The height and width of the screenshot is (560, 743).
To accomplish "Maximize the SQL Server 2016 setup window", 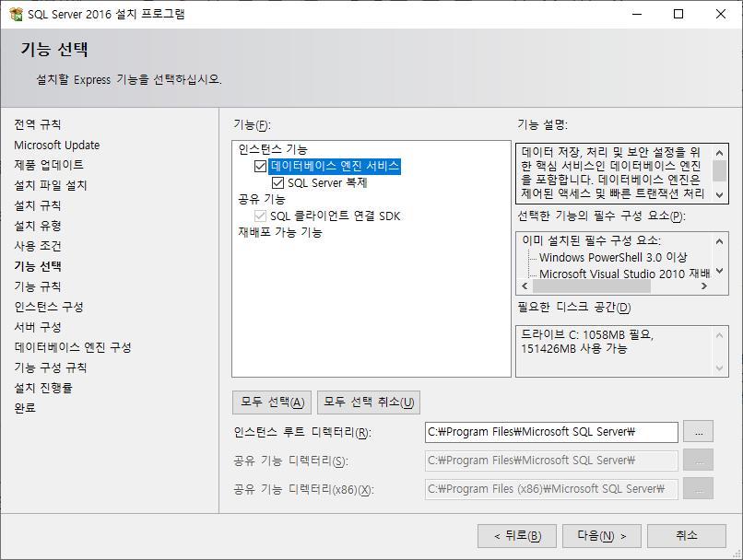I will pos(678,14).
